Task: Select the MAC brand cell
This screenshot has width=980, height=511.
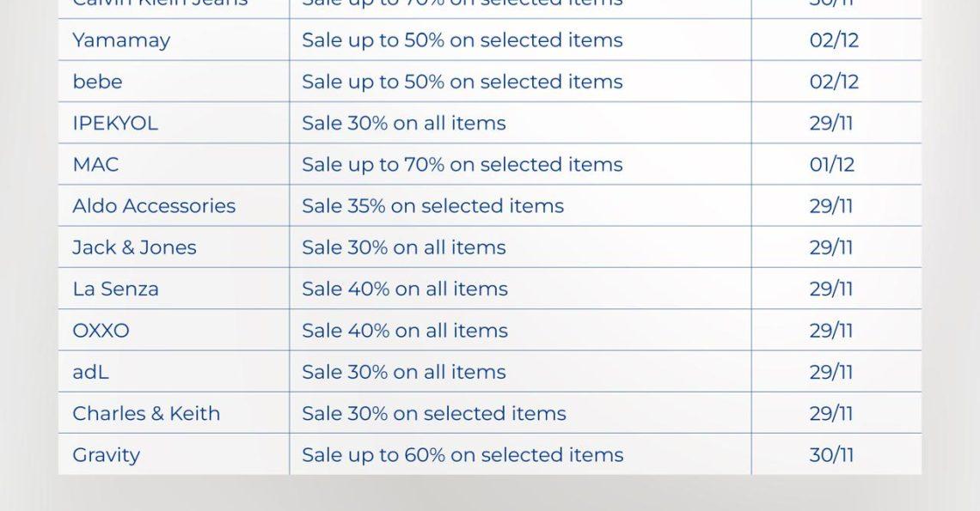Action: tap(95, 164)
